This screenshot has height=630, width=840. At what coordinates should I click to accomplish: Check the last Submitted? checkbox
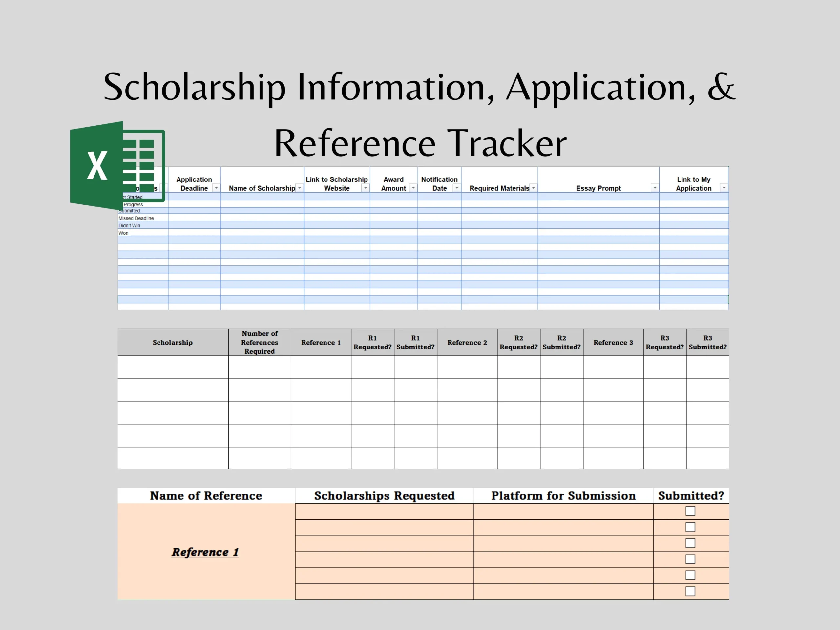690,591
